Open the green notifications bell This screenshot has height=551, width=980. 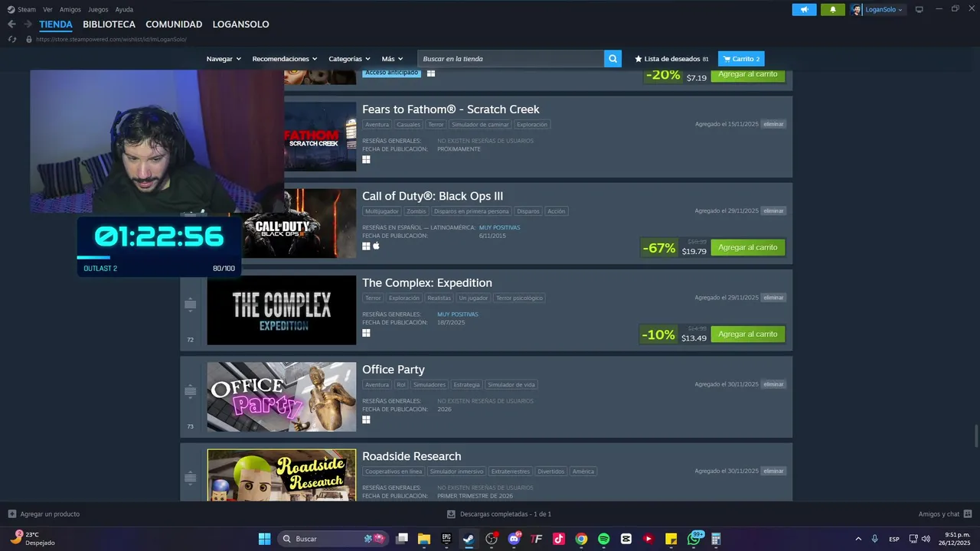(x=833, y=9)
